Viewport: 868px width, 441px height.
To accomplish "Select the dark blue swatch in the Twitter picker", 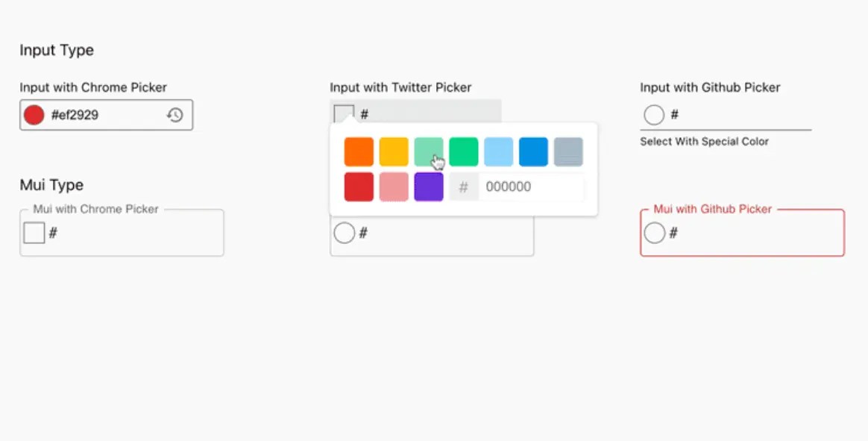I will pos(533,151).
